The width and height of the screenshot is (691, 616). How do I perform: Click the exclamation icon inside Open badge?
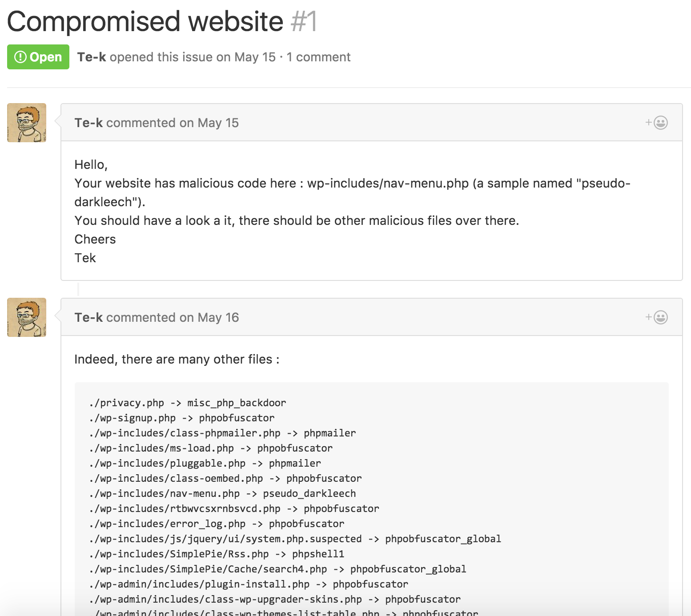pos(20,57)
